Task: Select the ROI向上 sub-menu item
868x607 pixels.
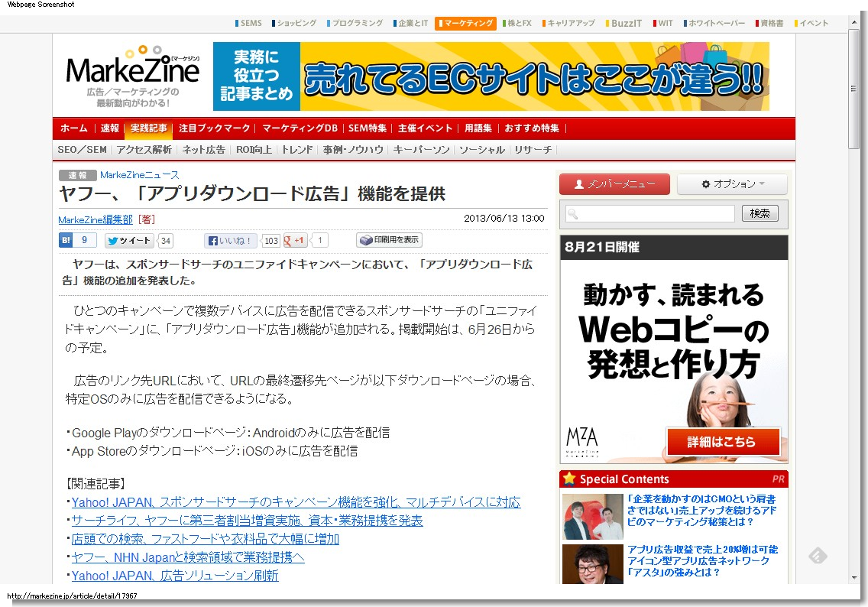Action: 254,150
